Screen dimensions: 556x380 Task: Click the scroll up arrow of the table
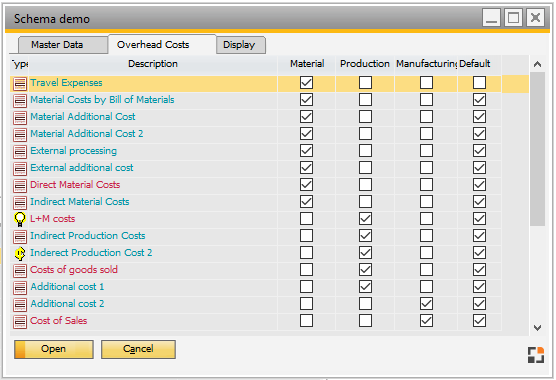tap(538, 64)
